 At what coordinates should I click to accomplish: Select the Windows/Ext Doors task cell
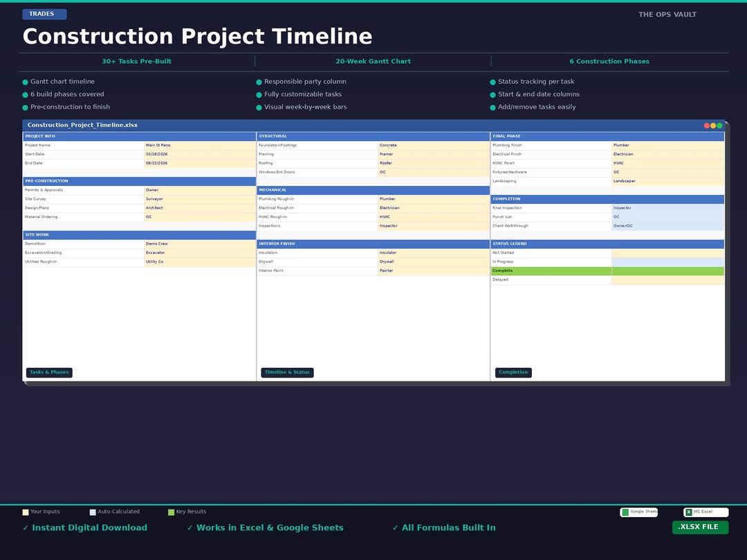tap(317, 172)
